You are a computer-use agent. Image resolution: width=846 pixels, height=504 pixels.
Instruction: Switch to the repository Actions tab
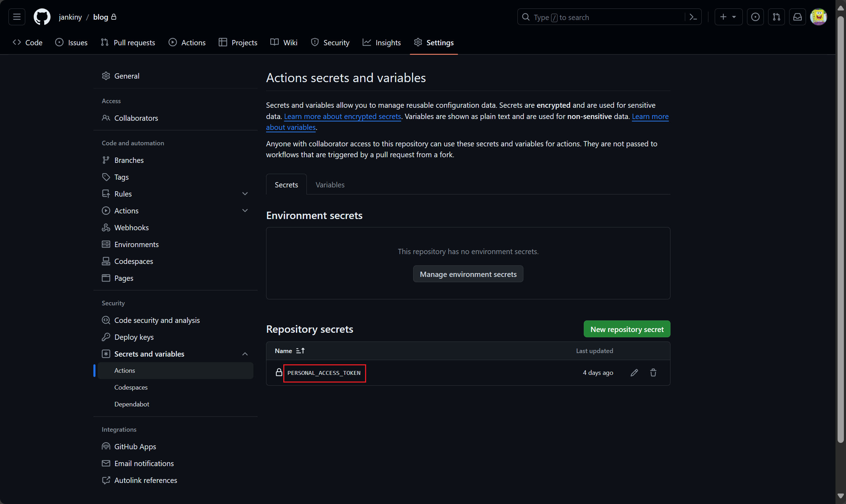[187, 42]
